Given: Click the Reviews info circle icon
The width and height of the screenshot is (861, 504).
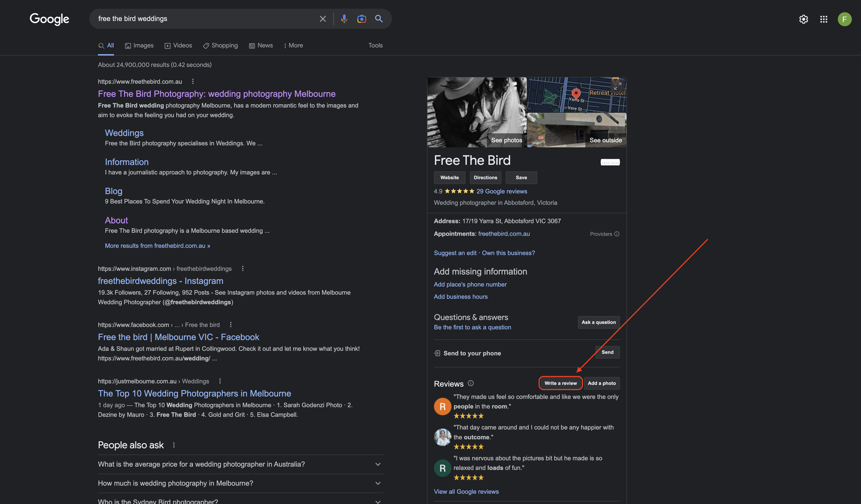Looking at the screenshot, I should (x=471, y=383).
